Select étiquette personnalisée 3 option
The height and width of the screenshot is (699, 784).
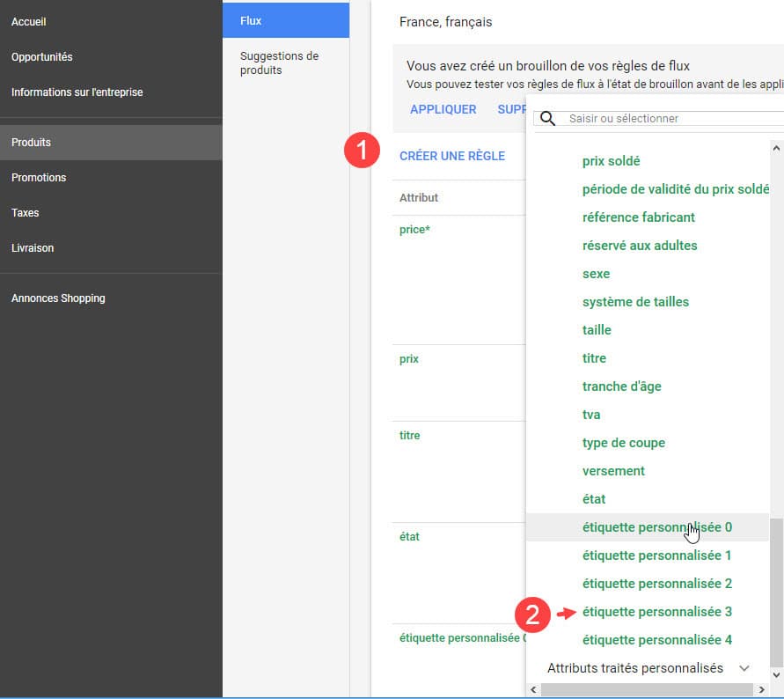[x=656, y=612]
